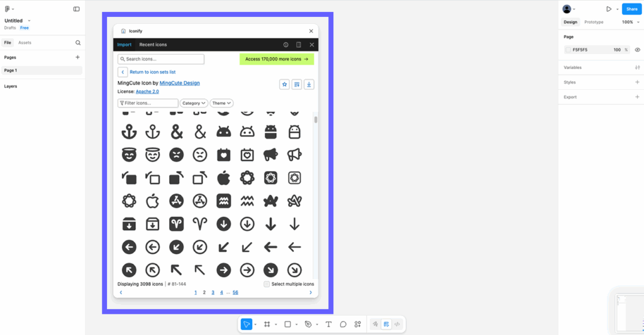
Task: Select the Frame tool in toolbar
Action: pos(267,324)
